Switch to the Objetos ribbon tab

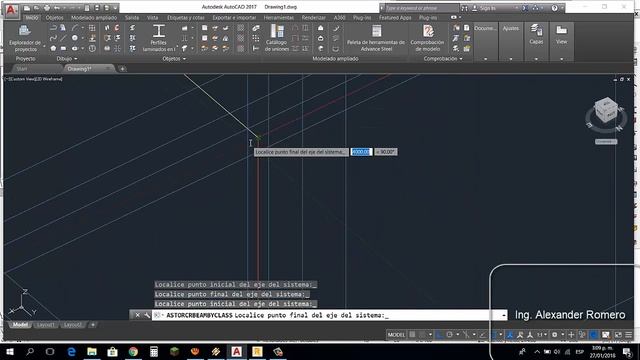(54, 18)
